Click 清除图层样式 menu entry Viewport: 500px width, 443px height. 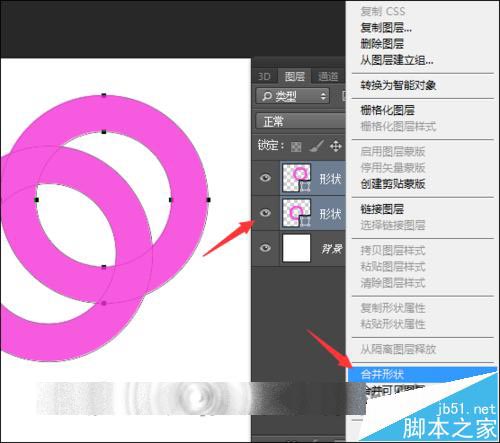[393, 283]
